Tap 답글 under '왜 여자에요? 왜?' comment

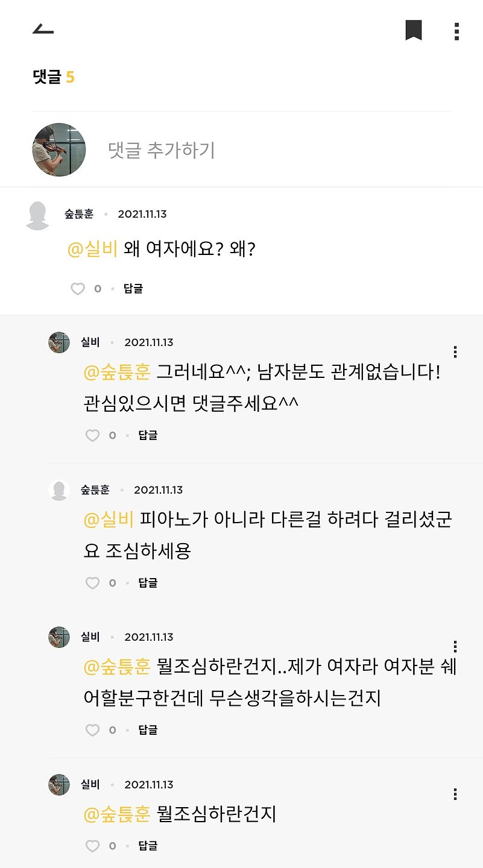(x=133, y=289)
